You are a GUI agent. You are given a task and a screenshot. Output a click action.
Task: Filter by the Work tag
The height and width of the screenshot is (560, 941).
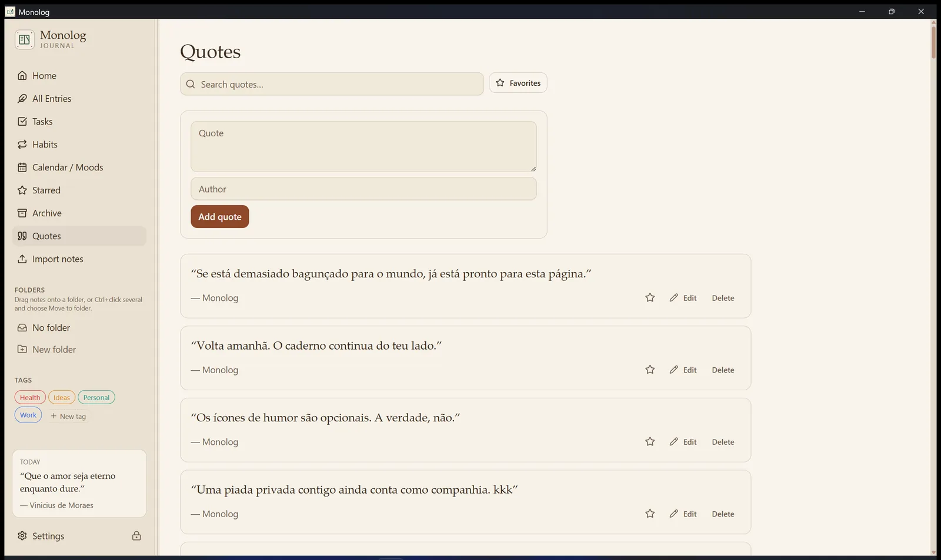[28, 415]
